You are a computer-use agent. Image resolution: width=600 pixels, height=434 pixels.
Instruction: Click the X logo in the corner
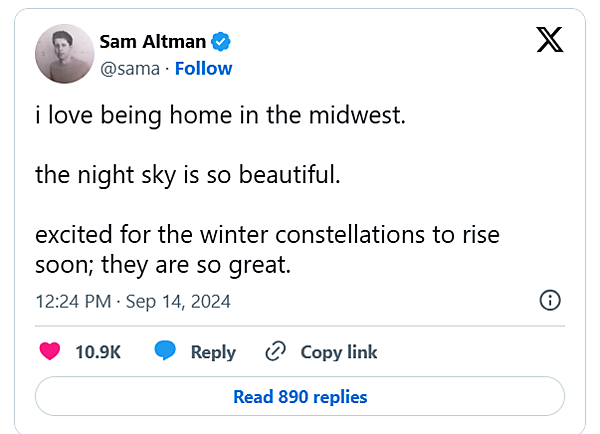(x=549, y=39)
